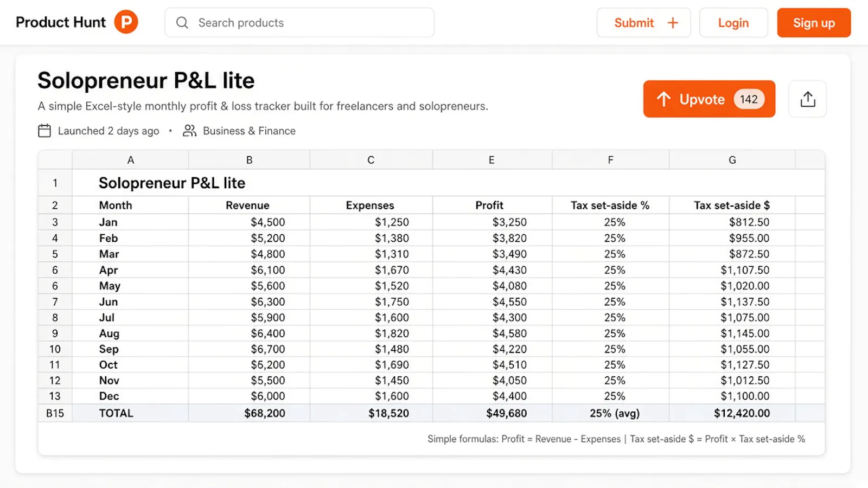Click Jan revenue cell '$4,500'
868x488 pixels.
[249, 222]
